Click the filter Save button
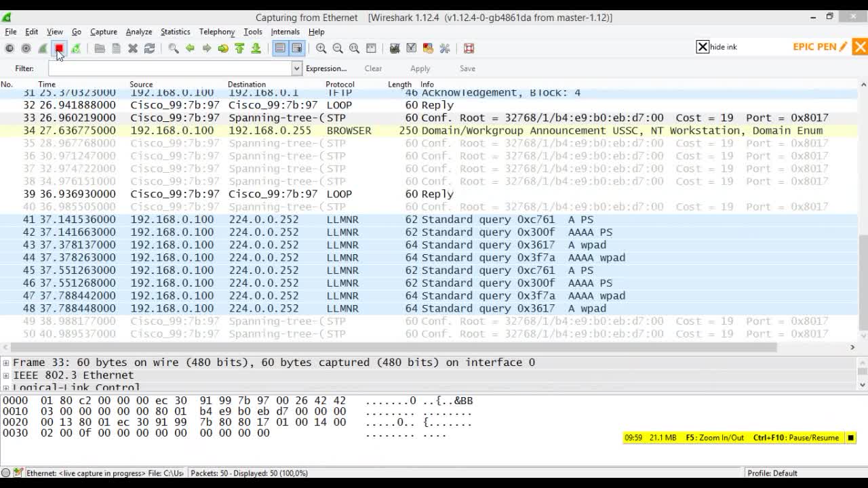868x488 pixels. coord(468,68)
